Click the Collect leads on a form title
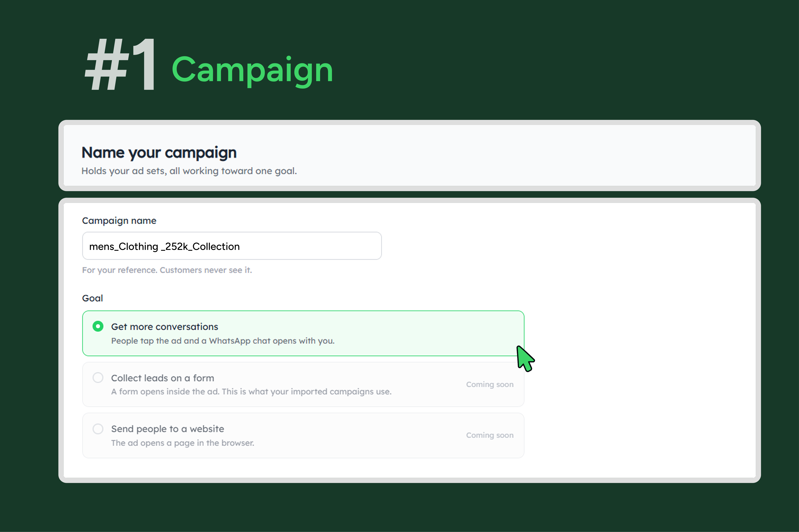799x532 pixels. point(163,378)
